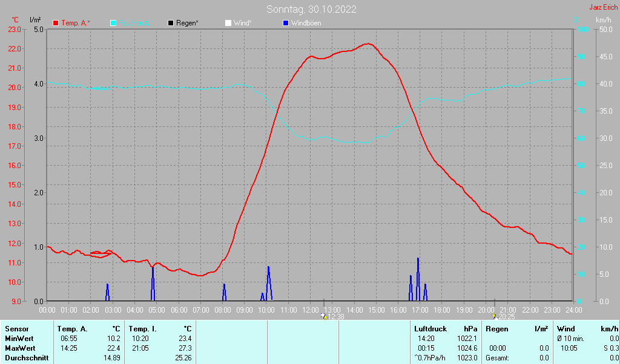Select the 'Wind*' legend label
Image resolution: width=620 pixels, height=364 pixels.
242,24
